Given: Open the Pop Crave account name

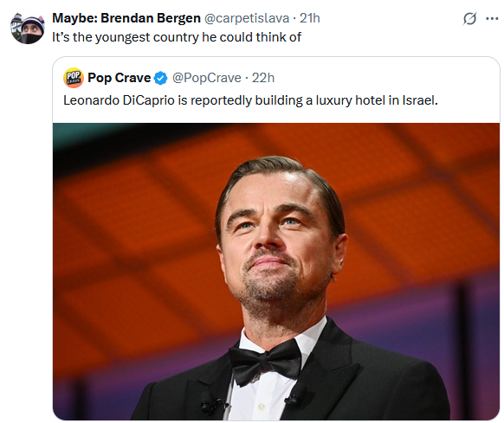Looking at the screenshot, I should tap(120, 78).
